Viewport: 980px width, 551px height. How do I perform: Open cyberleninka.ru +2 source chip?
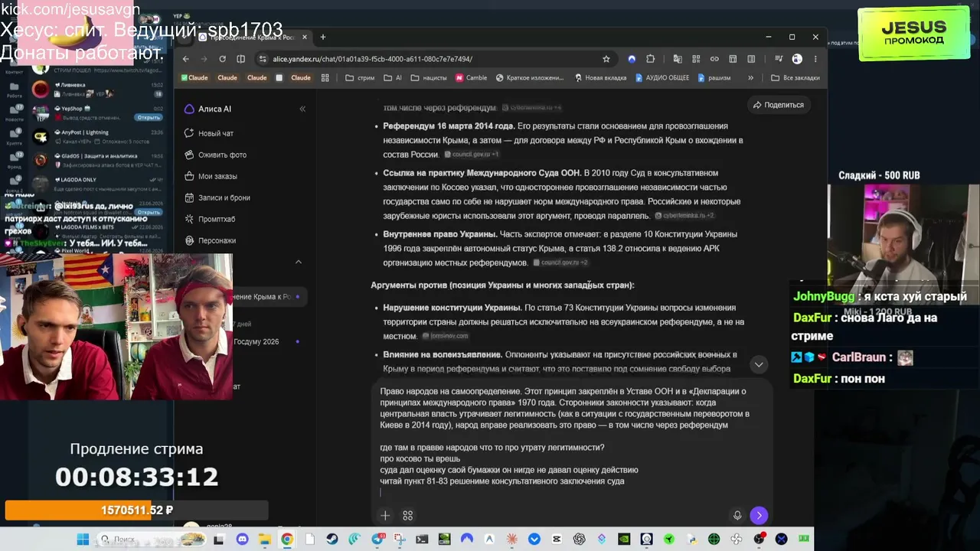point(684,216)
